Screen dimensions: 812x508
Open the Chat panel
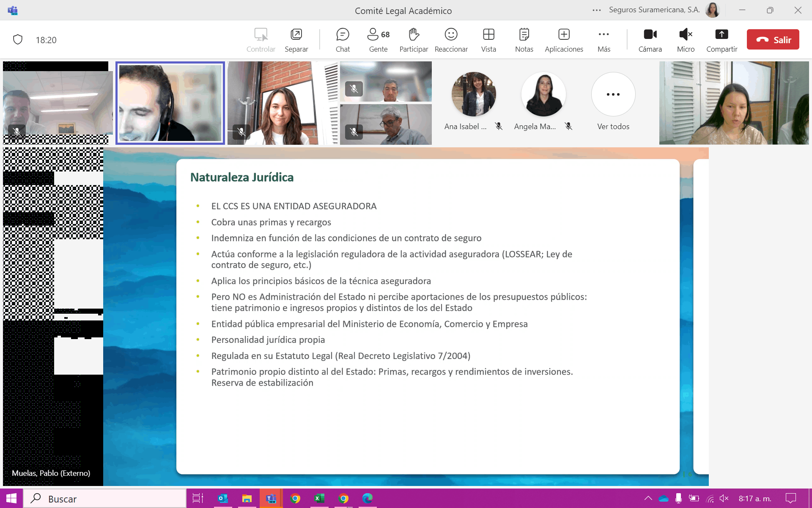tap(343, 40)
